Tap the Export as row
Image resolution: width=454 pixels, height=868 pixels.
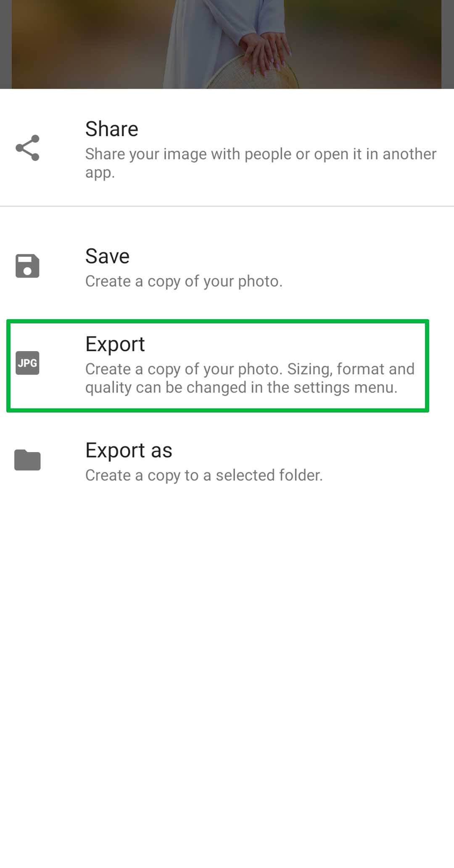(x=227, y=461)
